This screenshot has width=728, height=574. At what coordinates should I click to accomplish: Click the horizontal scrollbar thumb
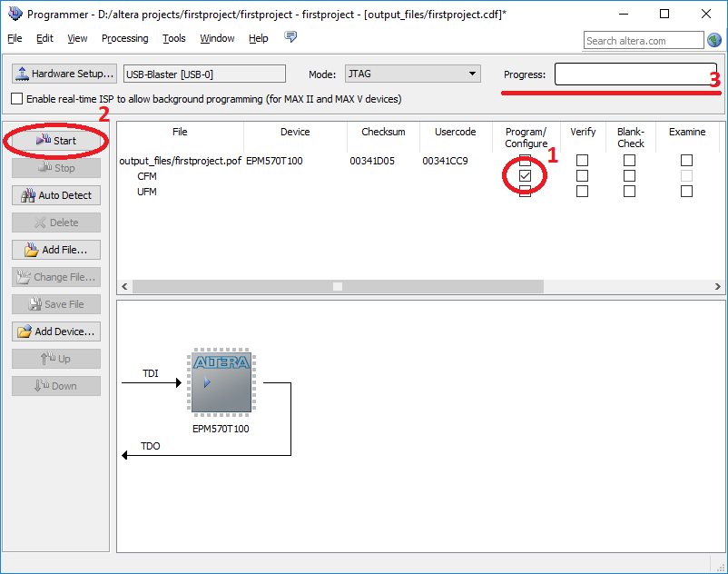coord(338,286)
